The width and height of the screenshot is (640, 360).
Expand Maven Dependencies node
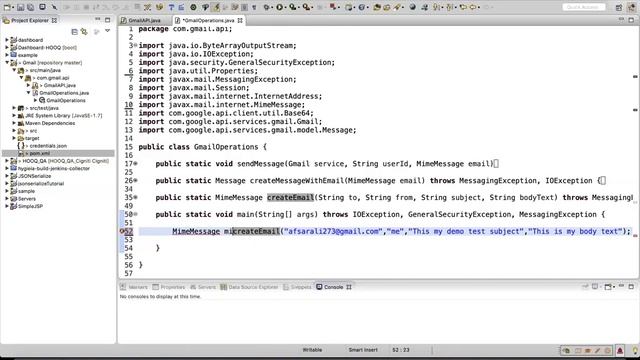pyautogui.click(x=14, y=123)
